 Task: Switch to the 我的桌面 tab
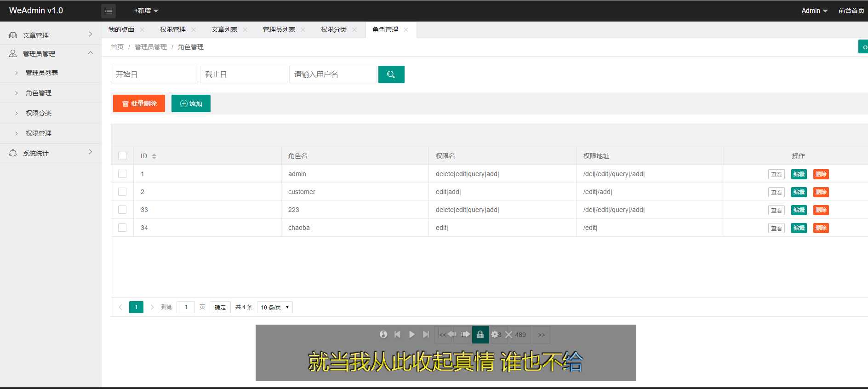point(121,29)
